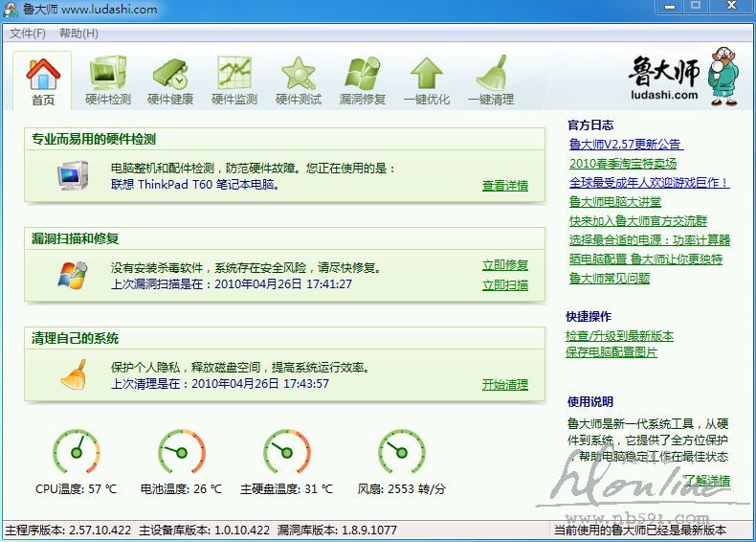Click the 风扇 fan speed gauge

coord(401,453)
